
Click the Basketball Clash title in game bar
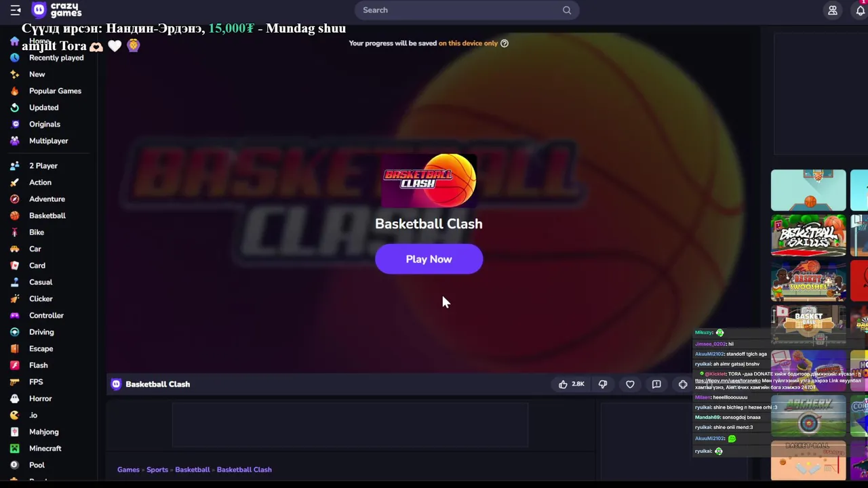click(x=157, y=384)
